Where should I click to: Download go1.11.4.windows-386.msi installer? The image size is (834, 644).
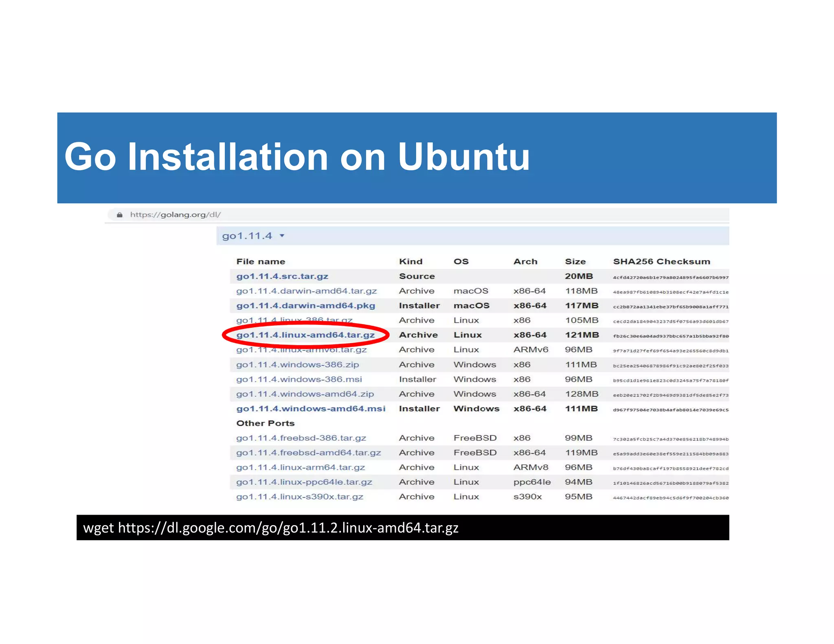(x=299, y=379)
